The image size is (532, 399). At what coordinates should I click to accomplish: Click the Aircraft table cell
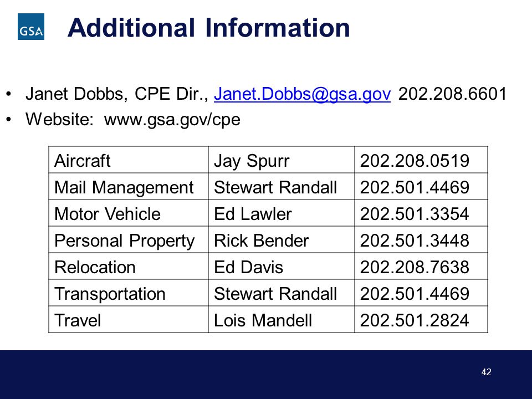click(x=128, y=160)
